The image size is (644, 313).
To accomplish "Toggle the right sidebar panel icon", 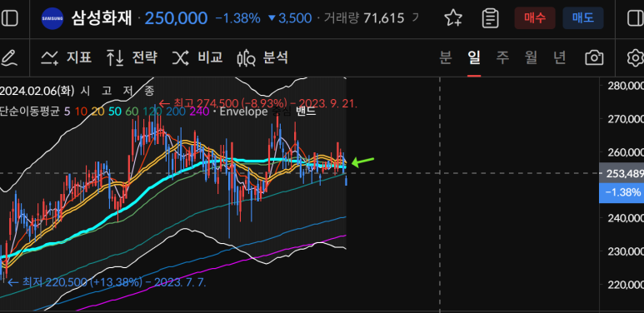I will tap(636, 18).
